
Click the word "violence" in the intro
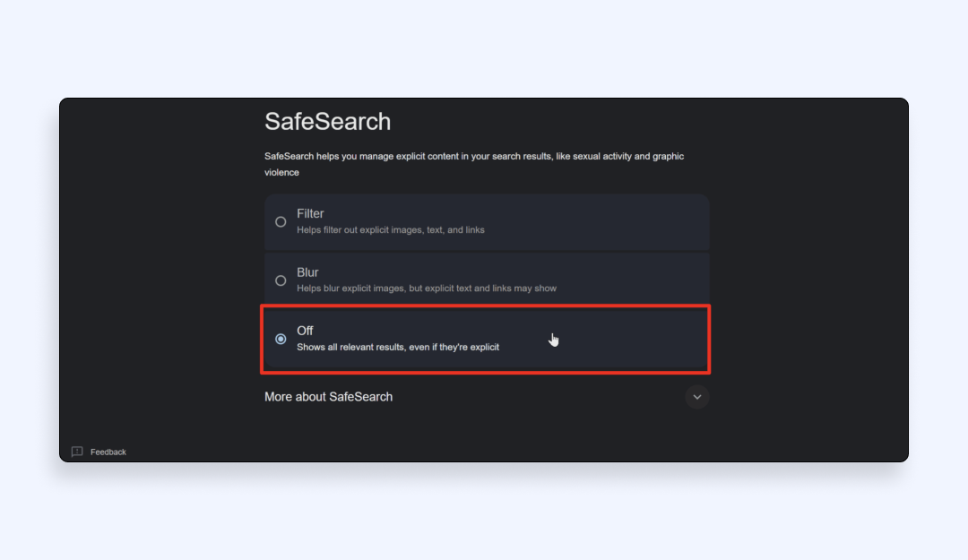(281, 172)
